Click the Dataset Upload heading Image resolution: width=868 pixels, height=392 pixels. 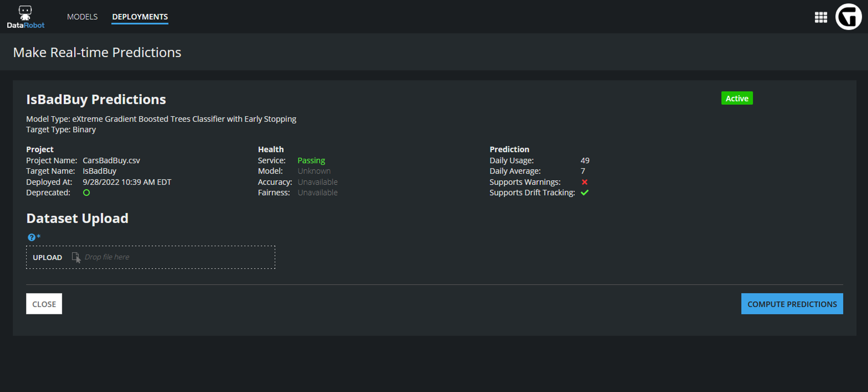77,218
